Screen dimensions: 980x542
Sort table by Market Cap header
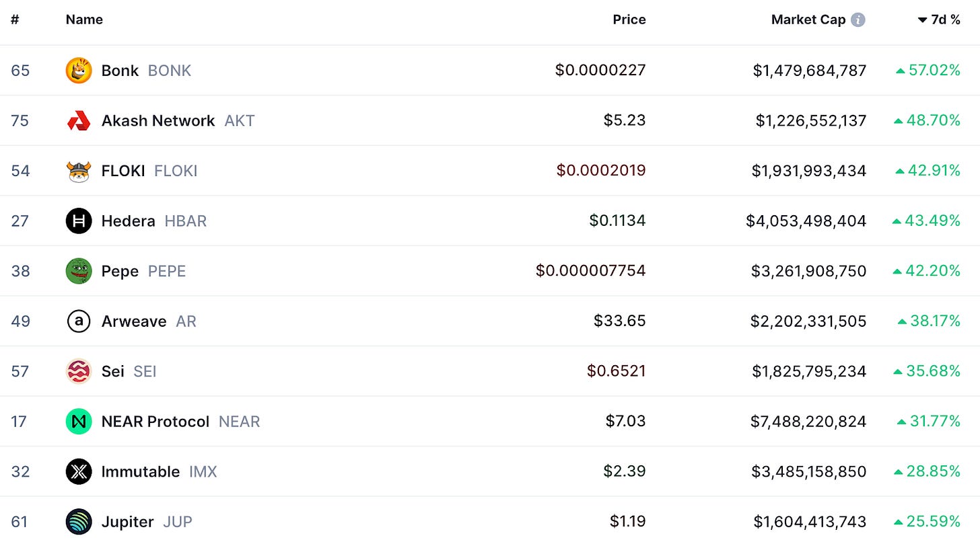click(808, 20)
